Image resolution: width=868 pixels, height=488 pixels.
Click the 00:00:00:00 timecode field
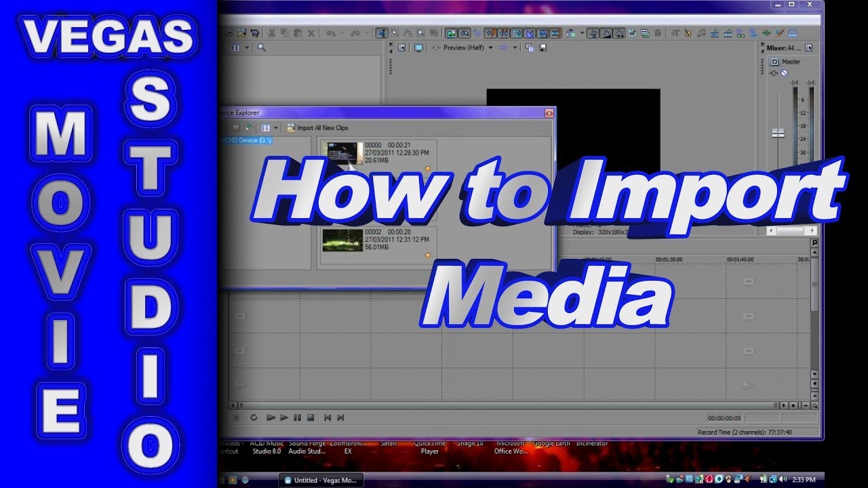point(724,418)
